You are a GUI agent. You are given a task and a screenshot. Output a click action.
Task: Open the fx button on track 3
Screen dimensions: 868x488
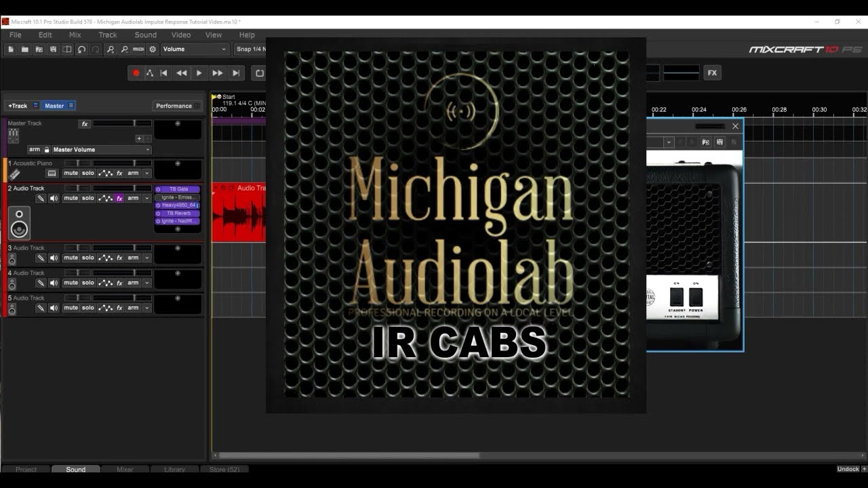119,258
